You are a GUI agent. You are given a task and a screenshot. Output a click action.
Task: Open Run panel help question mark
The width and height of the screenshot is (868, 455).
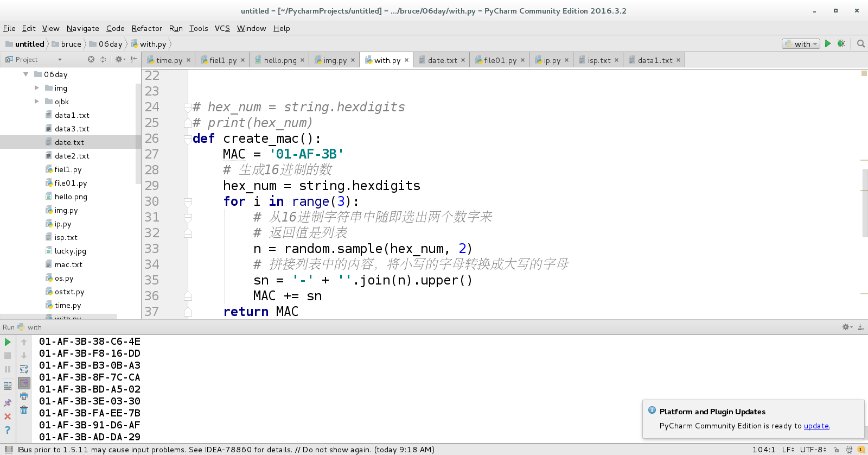[8, 430]
